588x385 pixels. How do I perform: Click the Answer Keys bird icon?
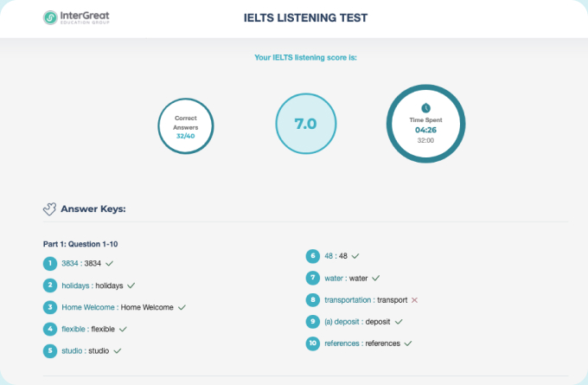(x=50, y=209)
